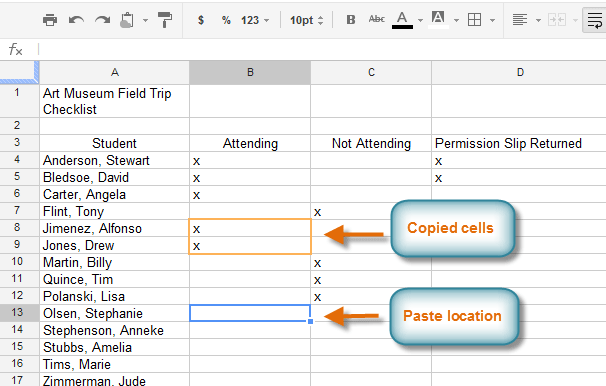The height and width of the screenshot is (386, 606).
Task: Select the Olsen, Stephanie cell
Action: coord(114,313)
